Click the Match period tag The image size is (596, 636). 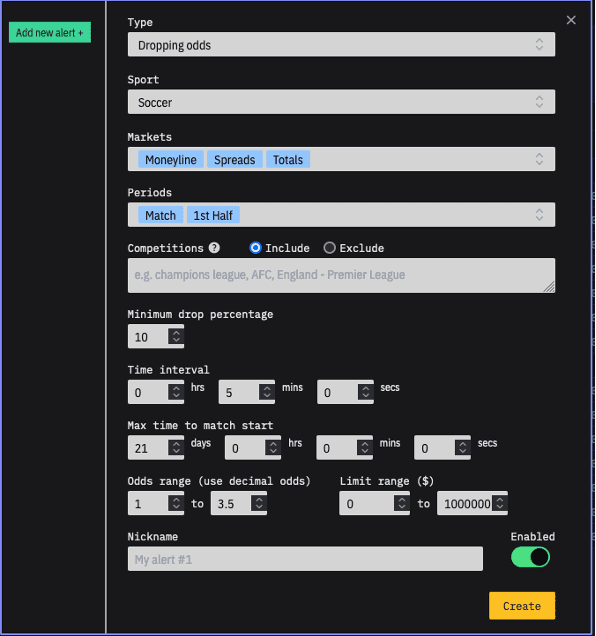(x=160, y=215)
